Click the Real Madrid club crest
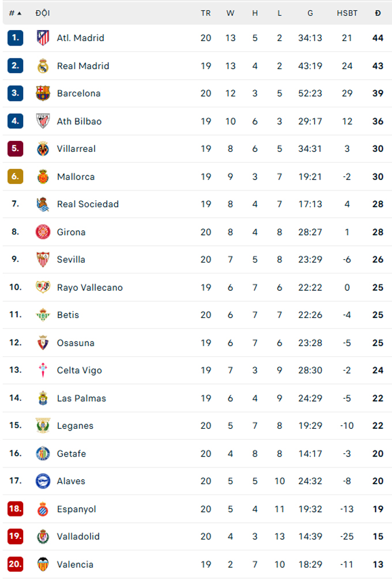392x584 pixels. pyautogui.click(x=43, y=66)
